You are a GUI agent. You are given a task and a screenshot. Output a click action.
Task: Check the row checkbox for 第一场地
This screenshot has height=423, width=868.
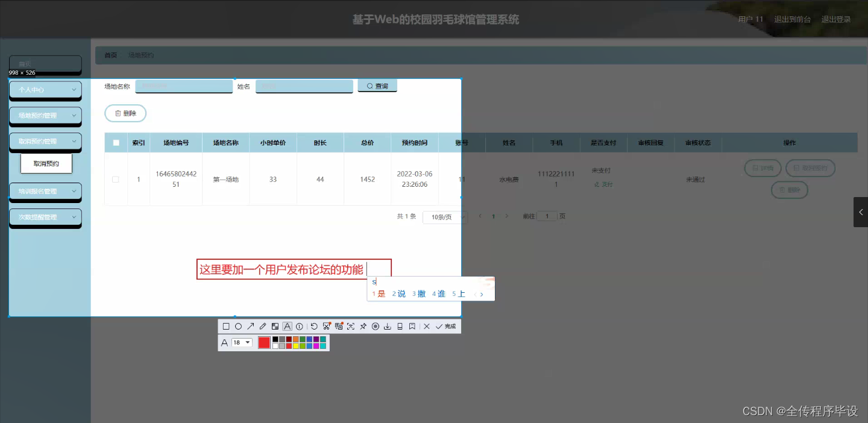click(x=116, y=178)
